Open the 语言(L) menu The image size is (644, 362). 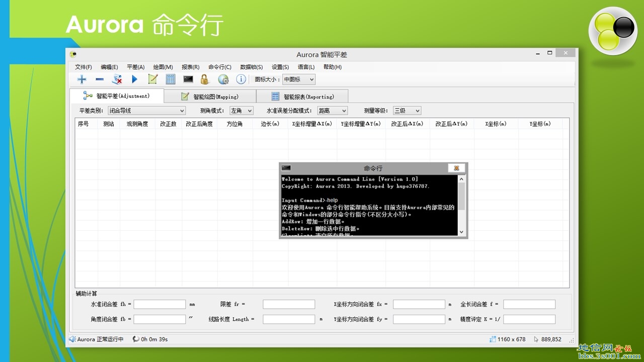306,67
